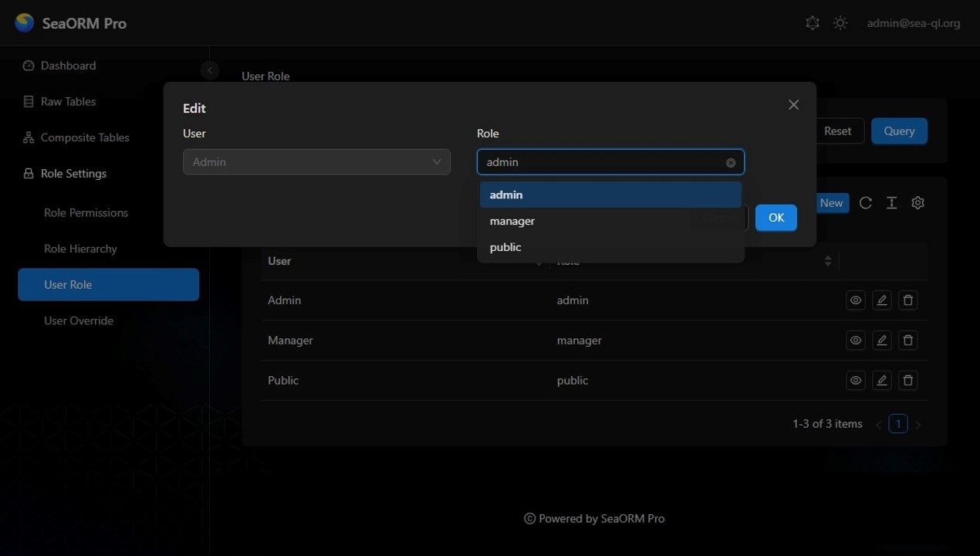Edit the Manager row with pencil icon
The height and width of the screenshot is (556, 980).
pos(881,341)
